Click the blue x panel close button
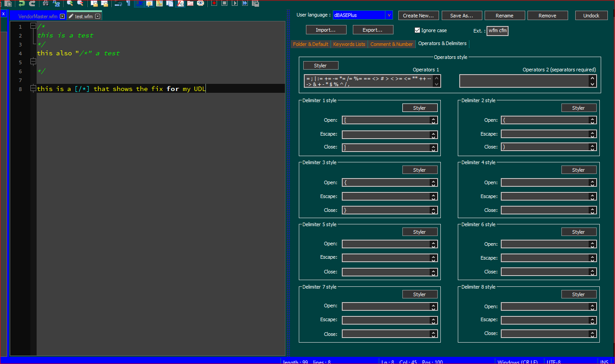This screenshot has width=615, height=364. click(x=3, y=14)
